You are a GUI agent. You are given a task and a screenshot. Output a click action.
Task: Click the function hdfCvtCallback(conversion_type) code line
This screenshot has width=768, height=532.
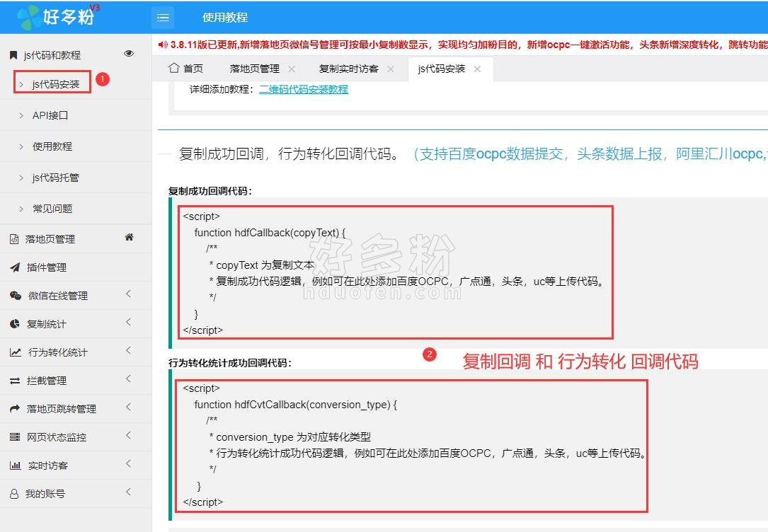pyautogui.click(x=296, y=405)
